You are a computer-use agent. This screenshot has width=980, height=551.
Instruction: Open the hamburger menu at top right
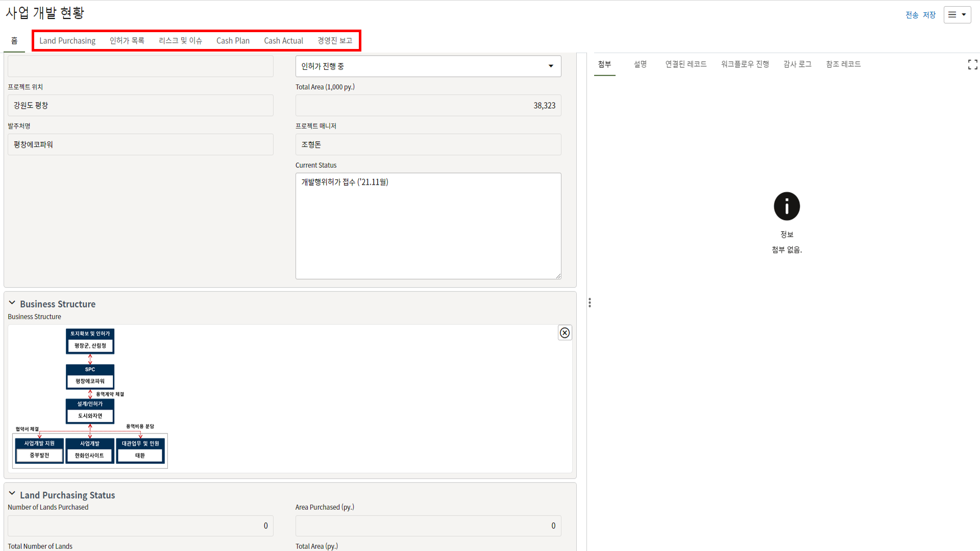957,15
